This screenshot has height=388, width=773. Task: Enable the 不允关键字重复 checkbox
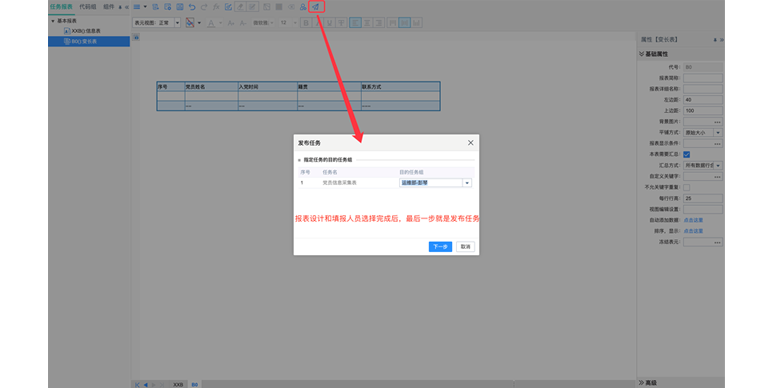pyautogui.click(x=687, y=187)
